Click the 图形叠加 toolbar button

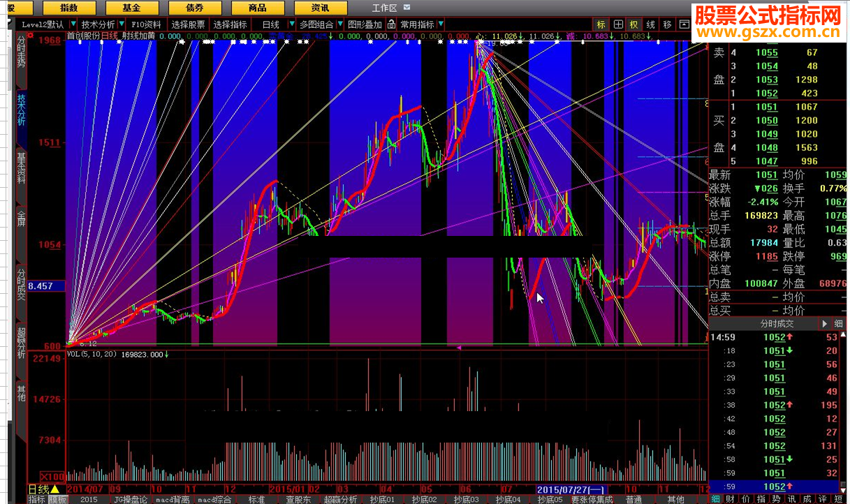coord(365,24)
